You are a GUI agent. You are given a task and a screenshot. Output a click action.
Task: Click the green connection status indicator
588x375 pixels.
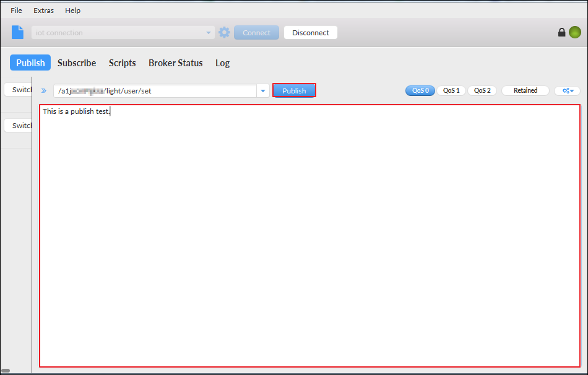[576, 32]
